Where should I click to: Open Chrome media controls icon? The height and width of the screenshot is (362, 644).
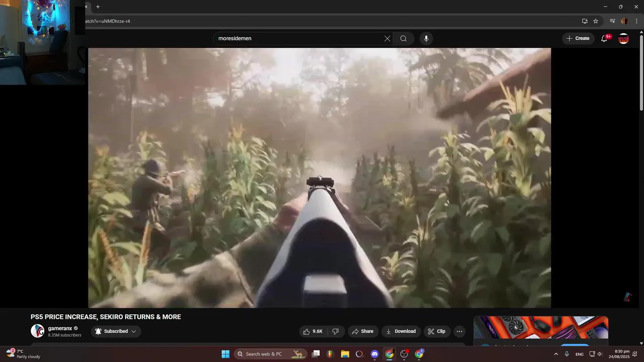point(612,21)
